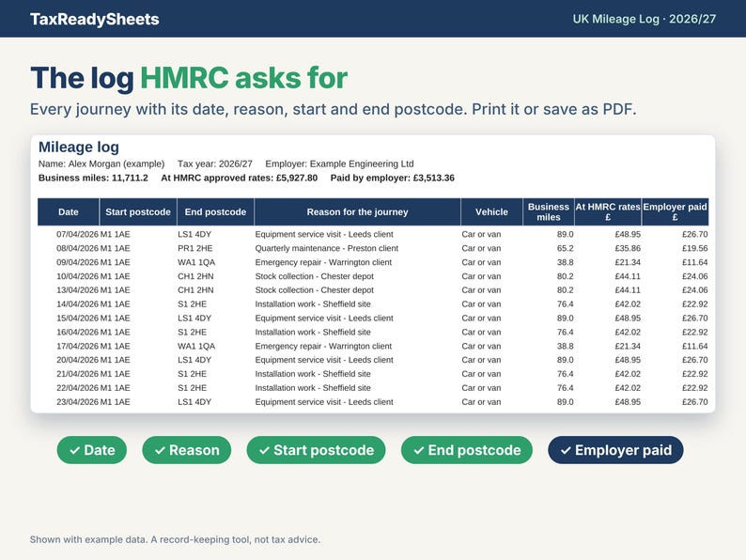Screen dimensions: 746x560
Task: Click the 65.2 business miles value
Action: coord(566,248)
